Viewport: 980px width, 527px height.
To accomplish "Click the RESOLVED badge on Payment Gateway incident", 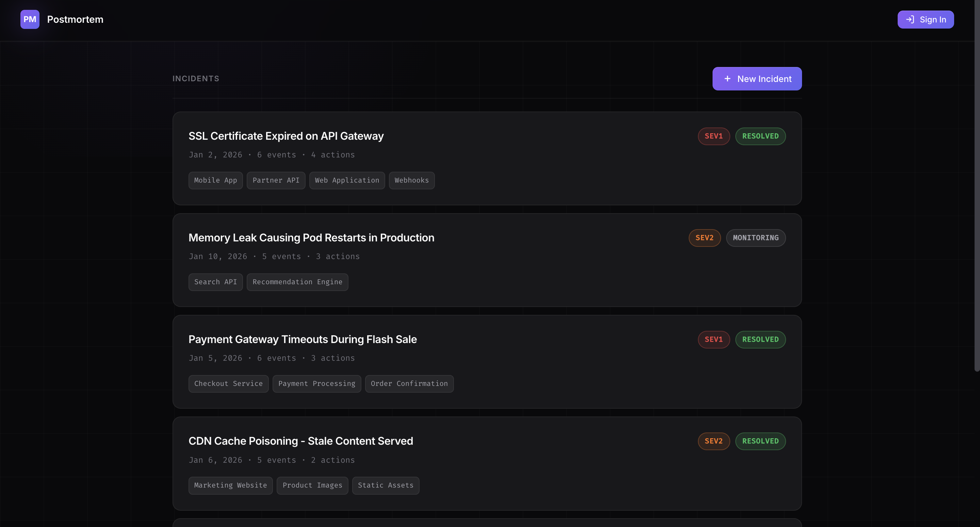I will tap(761, 340).
